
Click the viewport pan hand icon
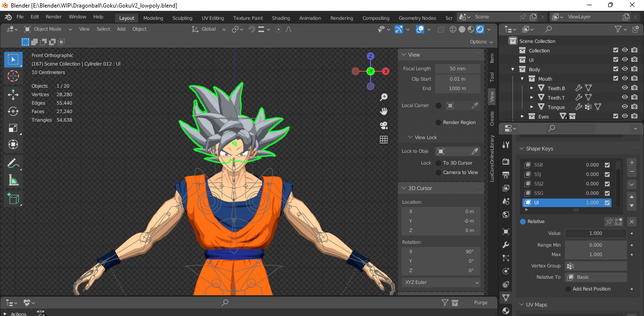click(384, 111)
